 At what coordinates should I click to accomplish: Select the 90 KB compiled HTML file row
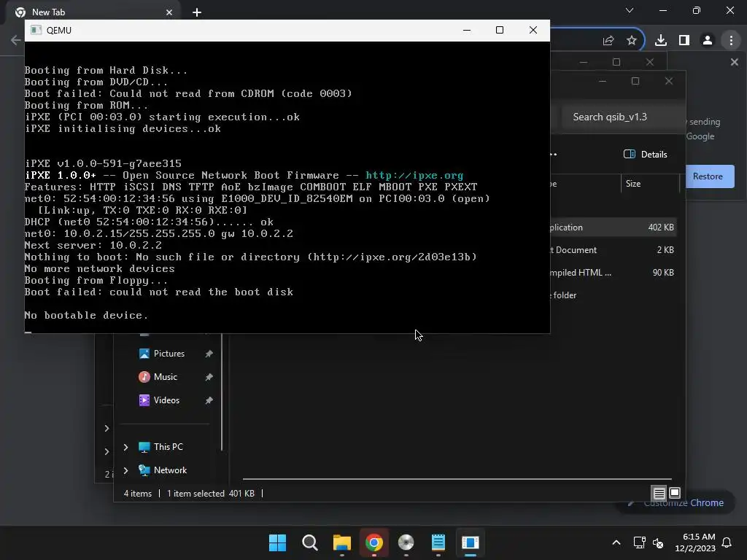(x=613, y=273)
